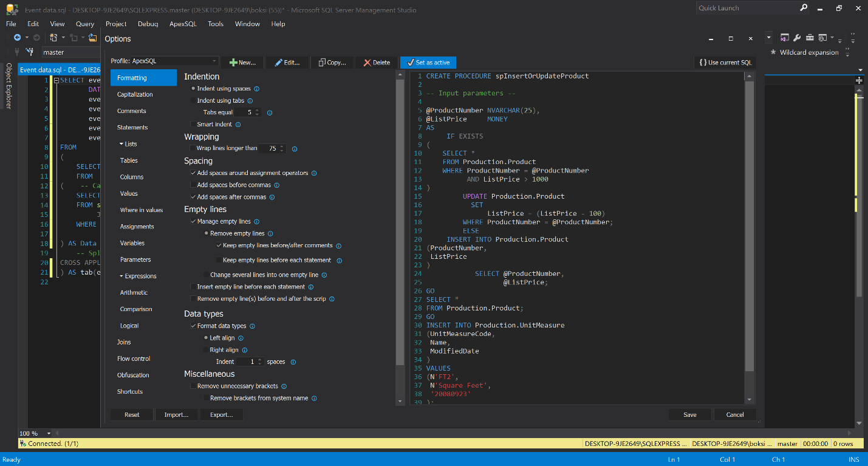Viewport: 868px width, 466px height.
Task: Click the Quick Launch search magnifier icon
Action: (x=804, y=8)
